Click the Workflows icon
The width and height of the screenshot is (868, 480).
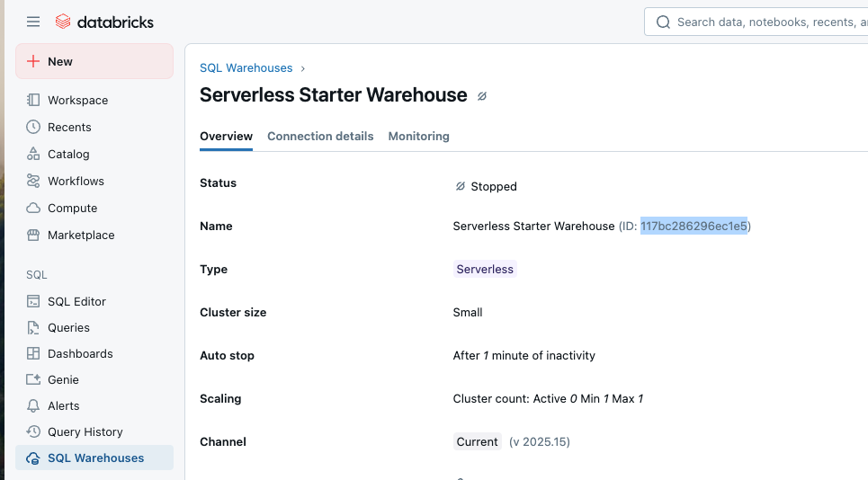pyautogui.click(x=33, y=181)
